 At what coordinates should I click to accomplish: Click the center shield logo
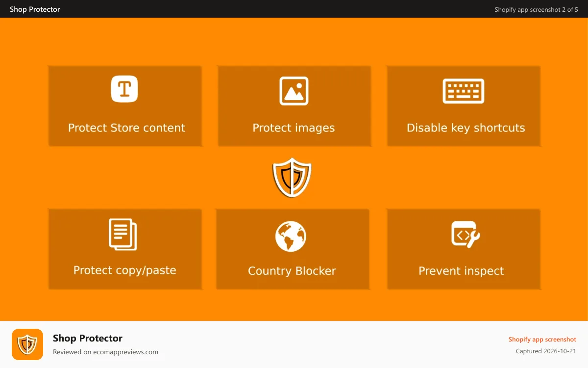[292, 177]
